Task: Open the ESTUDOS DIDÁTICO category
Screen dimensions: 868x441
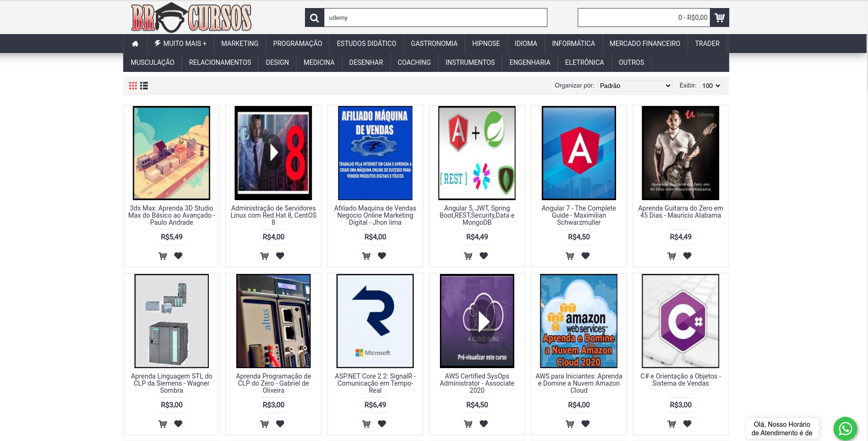Action: pos(367,44)
